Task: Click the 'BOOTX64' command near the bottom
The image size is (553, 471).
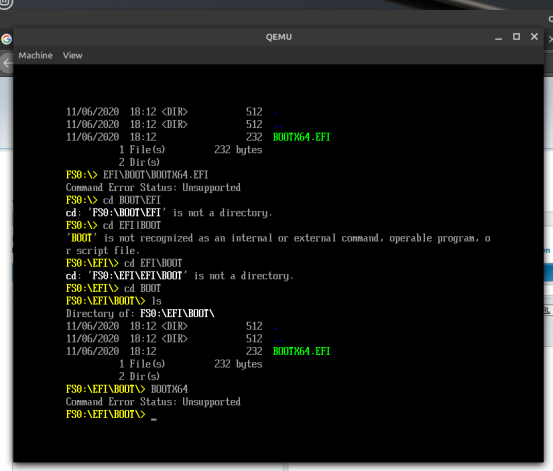Action: point(169,389)
